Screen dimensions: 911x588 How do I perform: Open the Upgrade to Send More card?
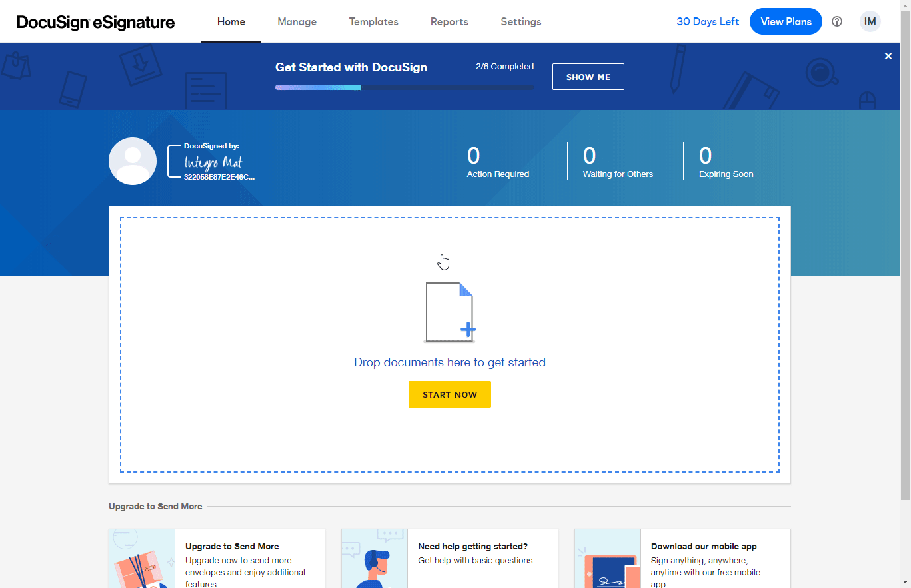pos(217,559)
